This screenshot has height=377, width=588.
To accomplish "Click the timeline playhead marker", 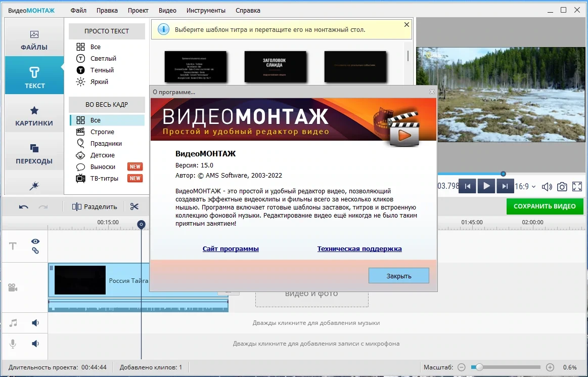I will pos(141,225).
